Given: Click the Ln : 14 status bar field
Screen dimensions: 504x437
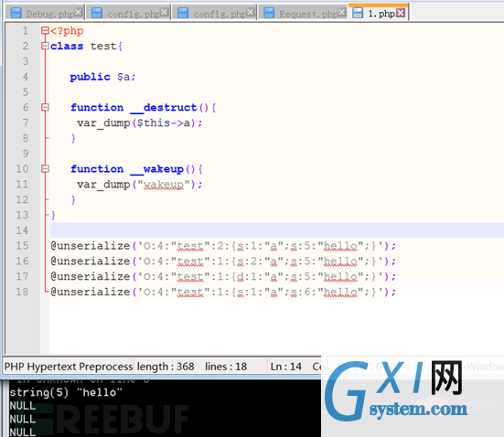Looking at the screenshot, I should tap(286, 367).
